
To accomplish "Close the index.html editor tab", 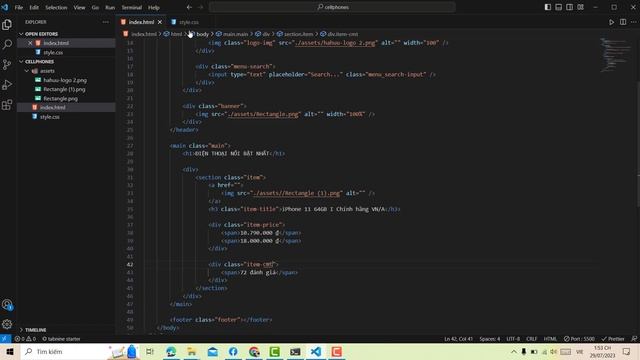I will click(160, 22).
